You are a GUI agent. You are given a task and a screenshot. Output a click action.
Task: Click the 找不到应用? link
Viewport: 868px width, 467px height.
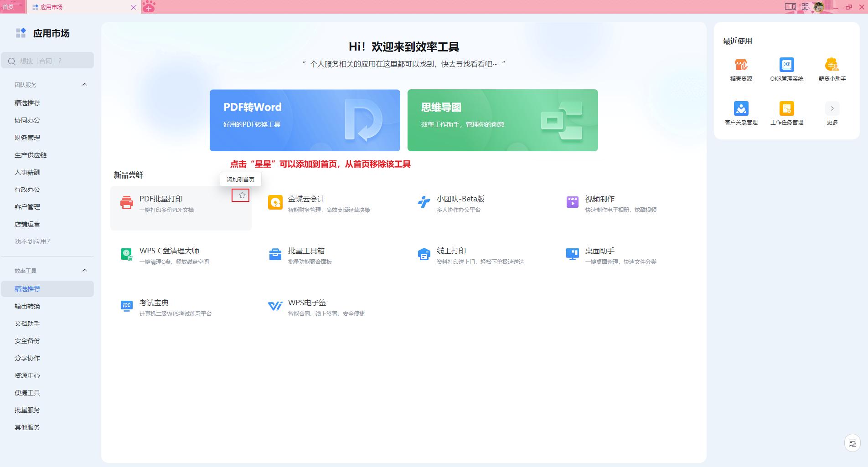point(31,241)
